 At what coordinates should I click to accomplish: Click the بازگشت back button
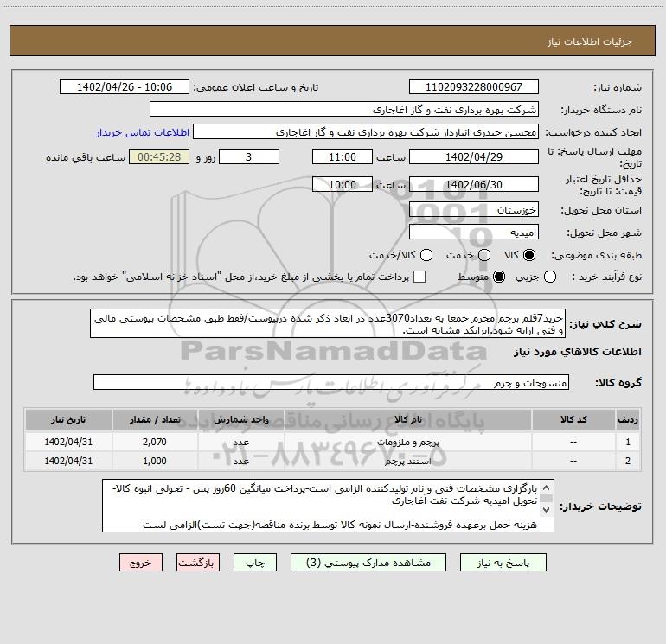click(198, 563)
